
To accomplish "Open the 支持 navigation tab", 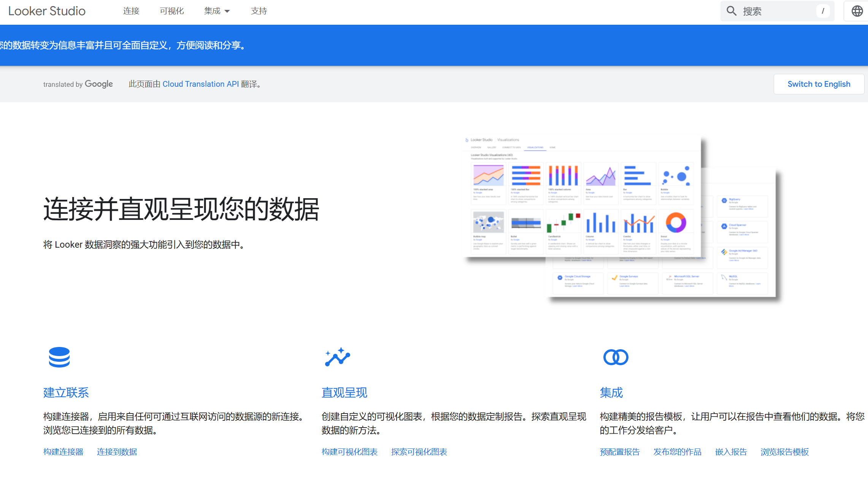I will click(x=259, y=11).
